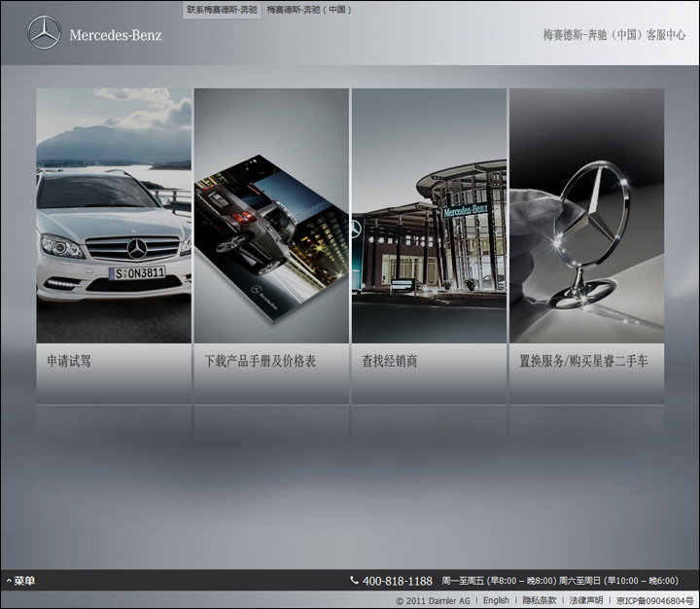Click the © 2011 Daimler AG text
The image size is (700, 609).
[x=433, y=601]
